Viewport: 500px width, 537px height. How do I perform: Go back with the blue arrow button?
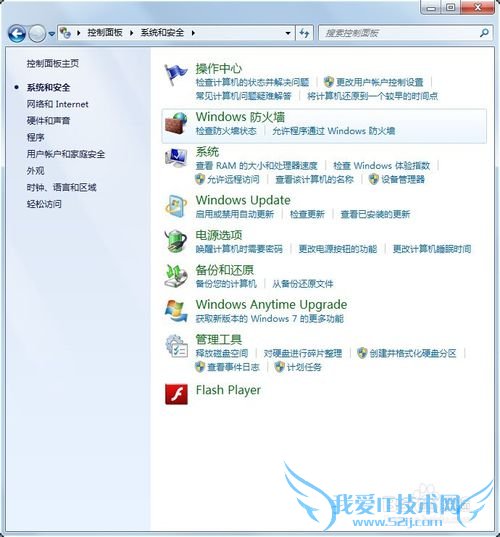coord(17,34)
